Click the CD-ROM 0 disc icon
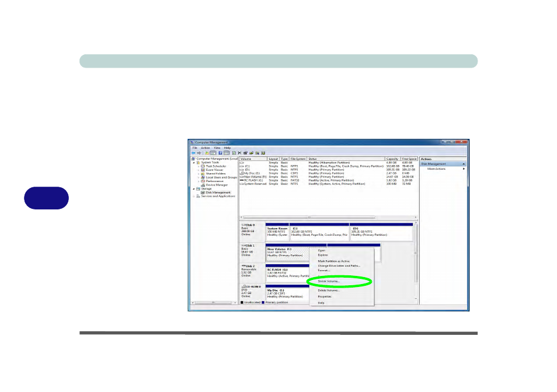This screenshot has height=392, width=557. [x=243, y=286]
